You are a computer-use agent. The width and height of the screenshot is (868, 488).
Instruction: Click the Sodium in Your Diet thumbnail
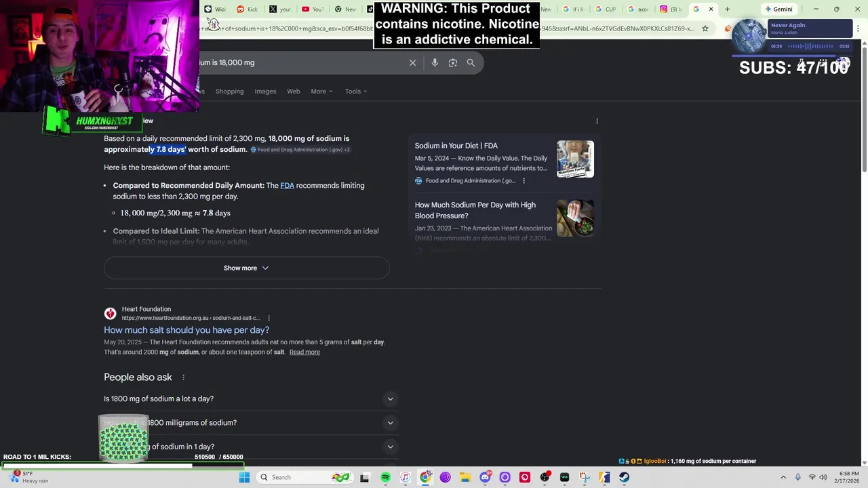pyautogui.click(x=575, y=159)
